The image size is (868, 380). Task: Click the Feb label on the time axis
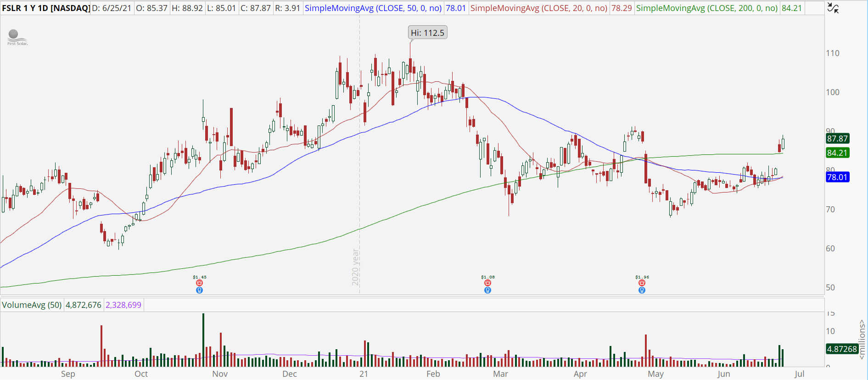(x=433, y=374)
